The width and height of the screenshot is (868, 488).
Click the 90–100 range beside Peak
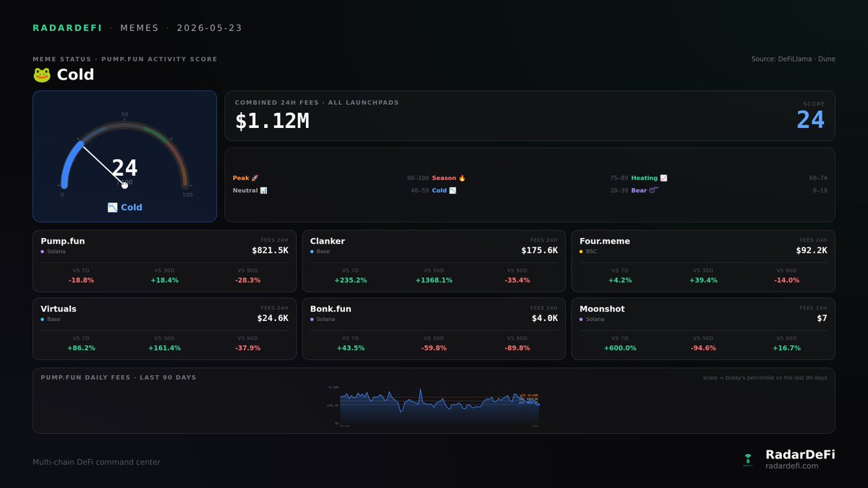[x=418, y=178]
